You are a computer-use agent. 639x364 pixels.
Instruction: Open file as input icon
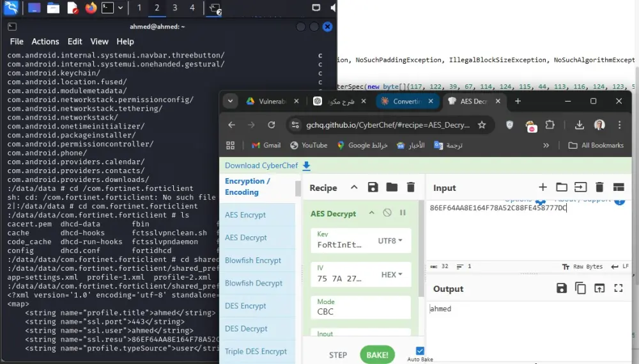pos(580,187)
